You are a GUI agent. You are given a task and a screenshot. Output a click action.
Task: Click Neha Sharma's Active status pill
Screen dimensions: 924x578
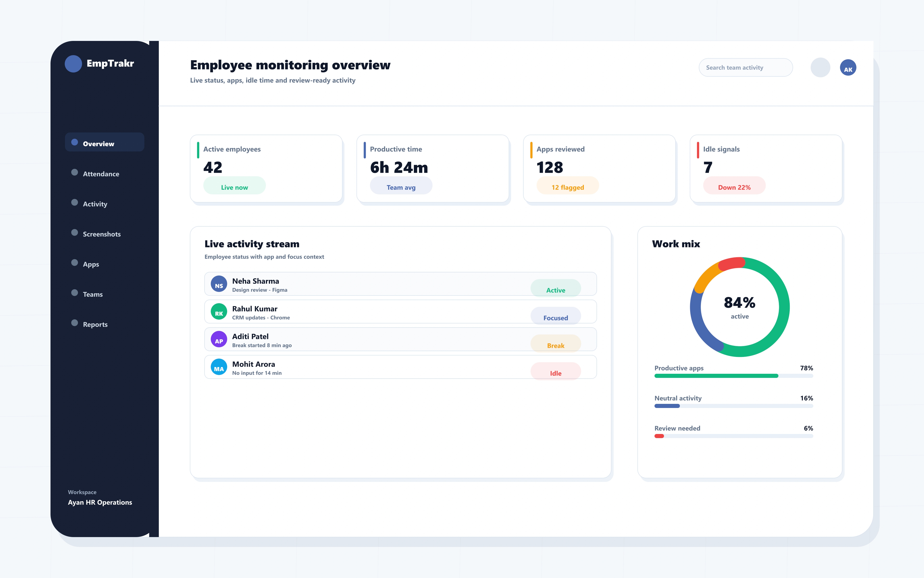click(x=556, y=289)
